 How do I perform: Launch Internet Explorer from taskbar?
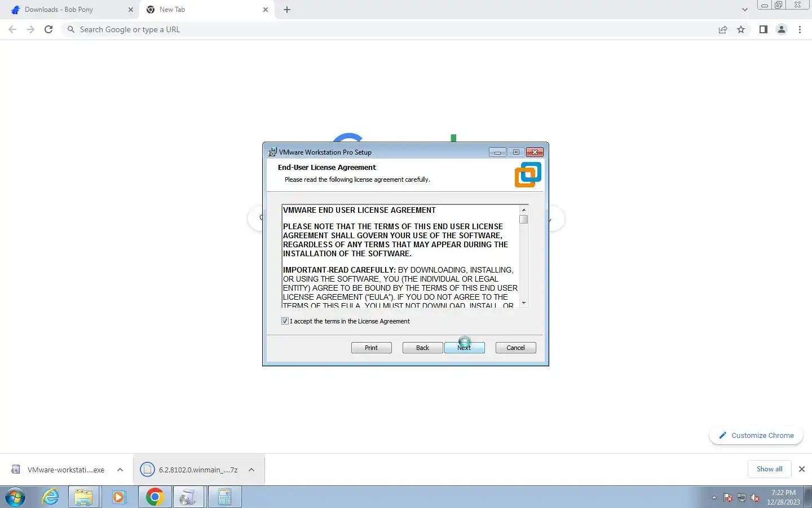click(x=51, y=497)
